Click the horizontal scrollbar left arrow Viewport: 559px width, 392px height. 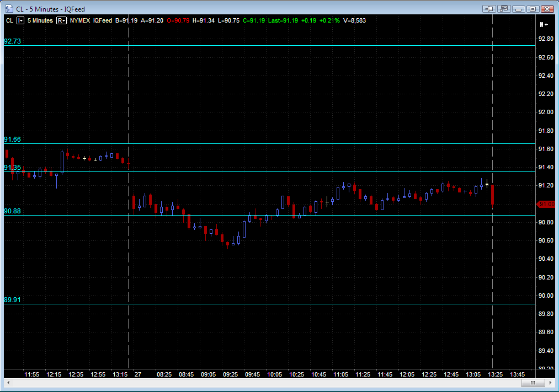(8, 383)
